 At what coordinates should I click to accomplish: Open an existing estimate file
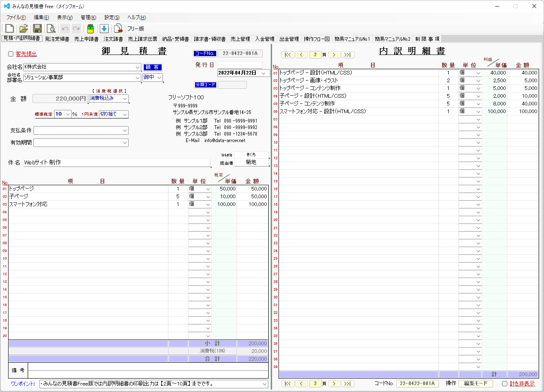point(23,28)
